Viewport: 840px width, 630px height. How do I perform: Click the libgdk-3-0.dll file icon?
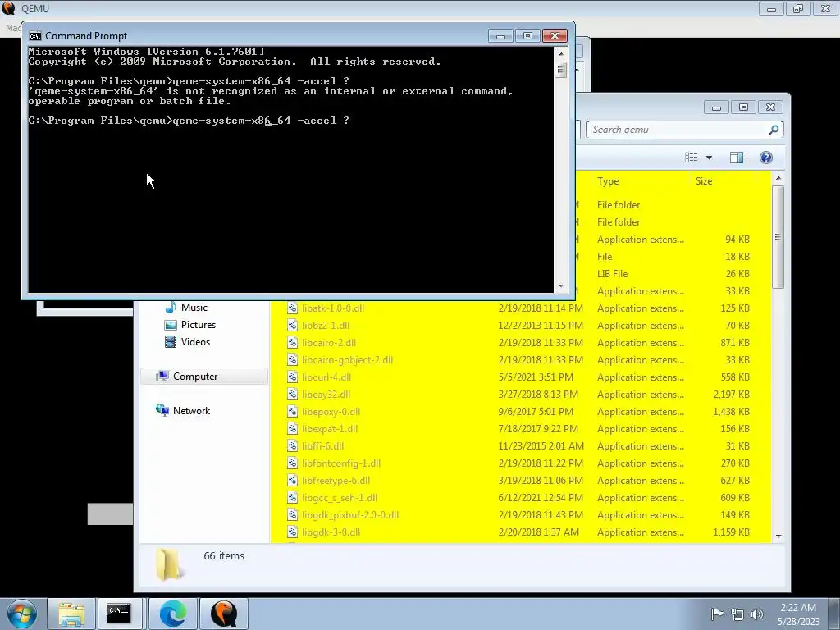click(x=292, y=532)
